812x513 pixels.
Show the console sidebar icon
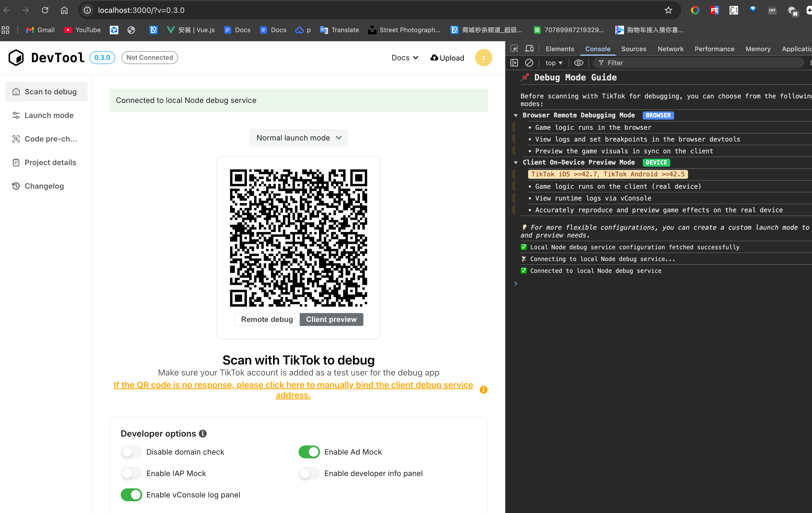(514, 63)
